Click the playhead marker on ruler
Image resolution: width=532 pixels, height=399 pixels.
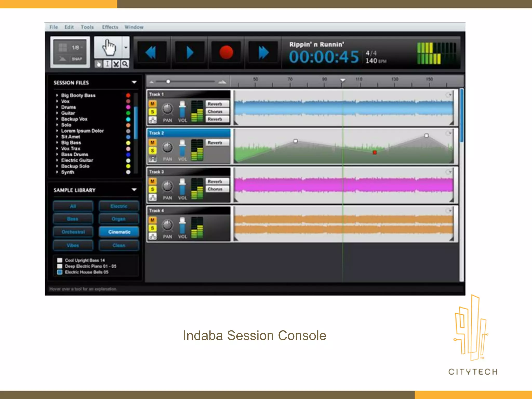[x=343, y=80]
